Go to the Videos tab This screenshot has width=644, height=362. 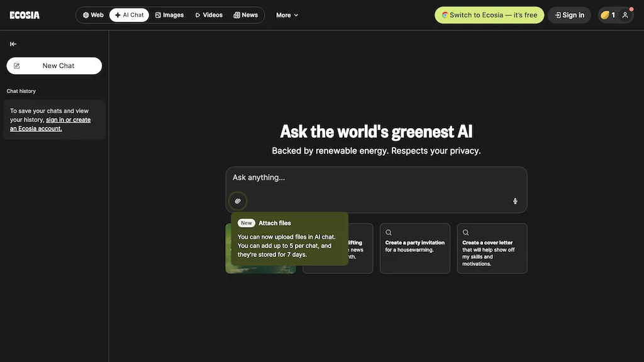[209, 15]
